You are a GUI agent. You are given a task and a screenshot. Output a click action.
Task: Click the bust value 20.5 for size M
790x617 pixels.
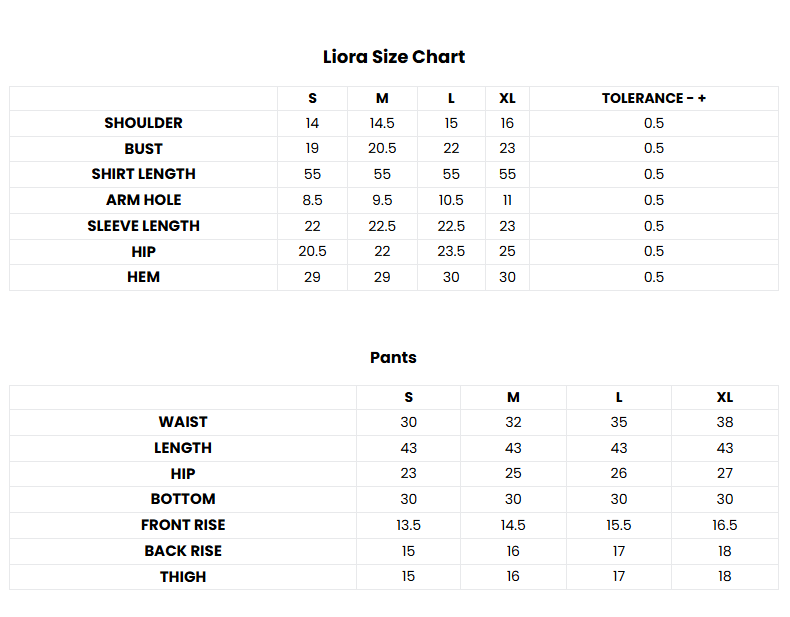[382, 149]
